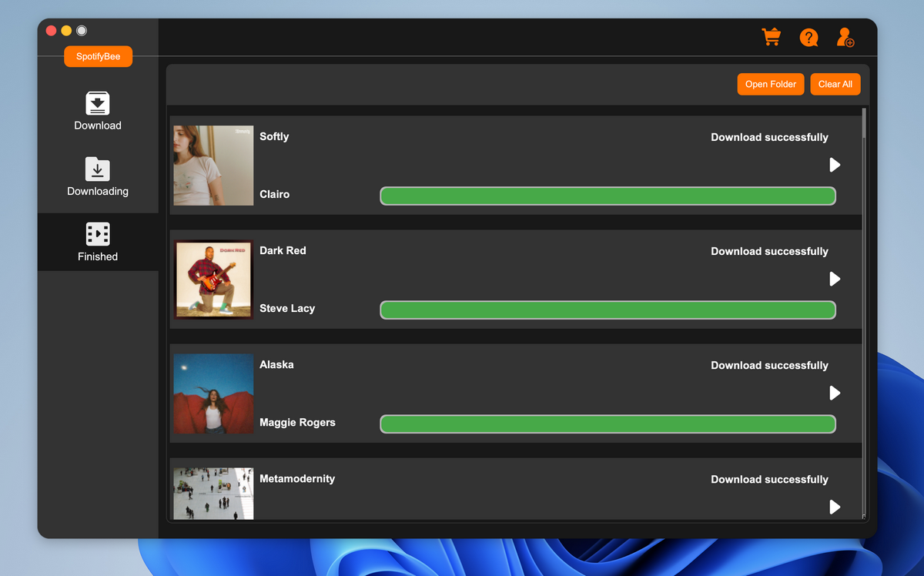This screenshot has height=576, width=924.
Task: Click the Dark Red album cover thumbnail
Action: tap(213, 280)
